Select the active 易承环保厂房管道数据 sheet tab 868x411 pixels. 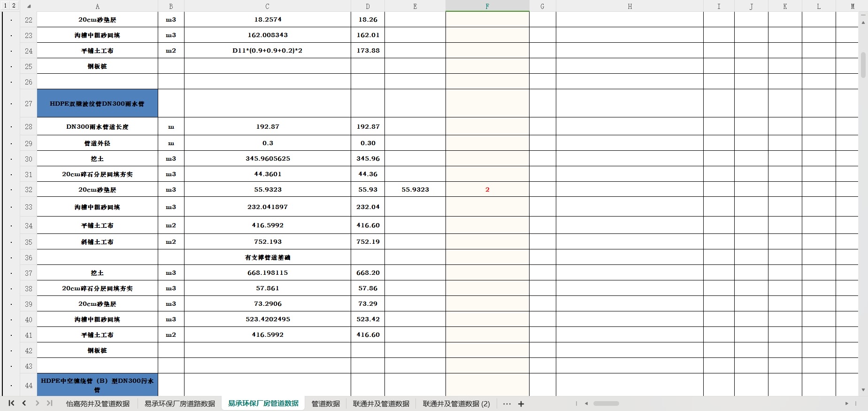pyautogui.click(x=263, y=403)
